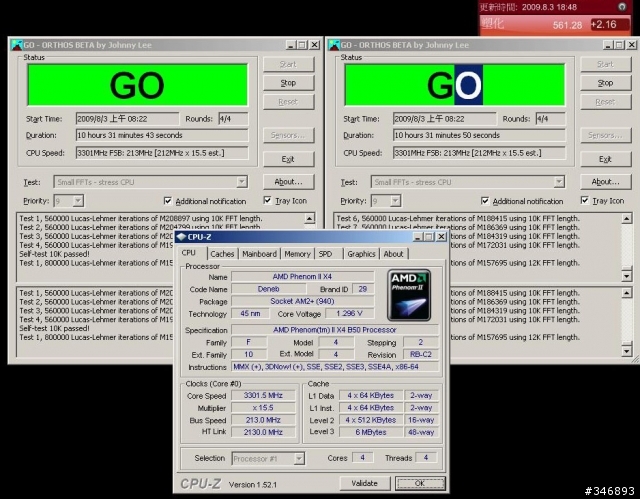Click scroll up arrow of right ORTHOS lower log
This screenshot has width=640, height=499.
tap(627, 293)
